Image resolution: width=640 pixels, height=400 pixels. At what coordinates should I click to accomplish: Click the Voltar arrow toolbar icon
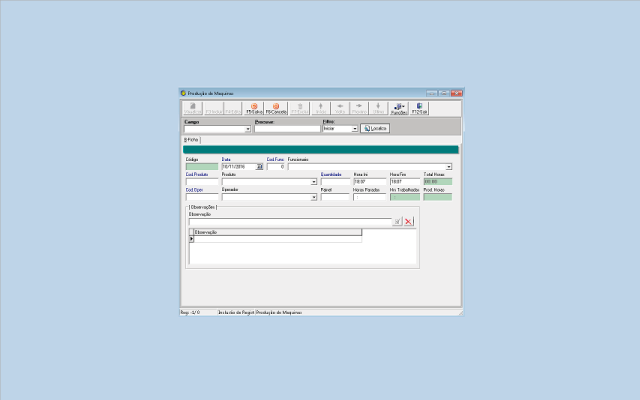click(340, 108)
